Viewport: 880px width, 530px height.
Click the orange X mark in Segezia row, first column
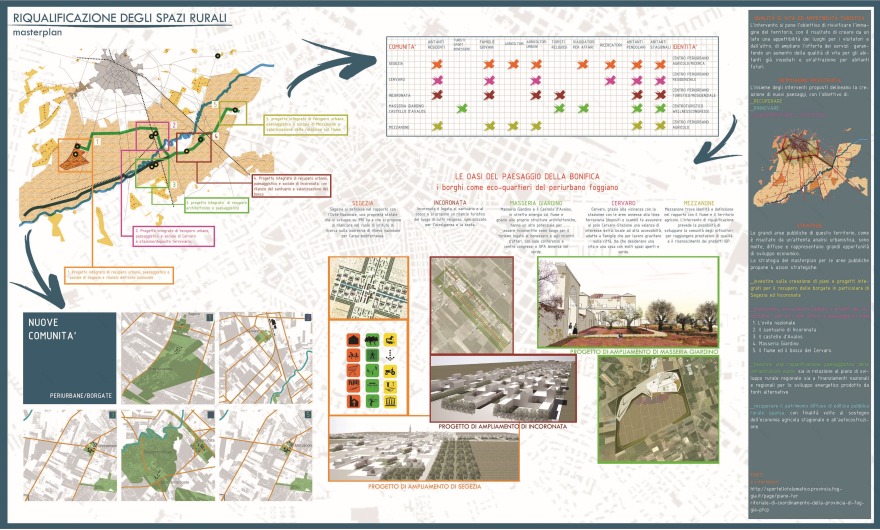[436, 63]
